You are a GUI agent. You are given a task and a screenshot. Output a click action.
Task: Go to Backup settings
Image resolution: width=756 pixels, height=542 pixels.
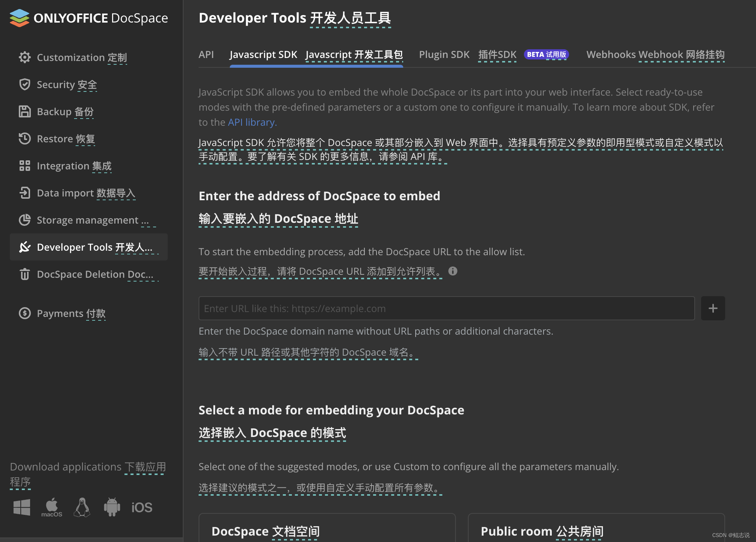pyautogui.click(x=89, y=111)
